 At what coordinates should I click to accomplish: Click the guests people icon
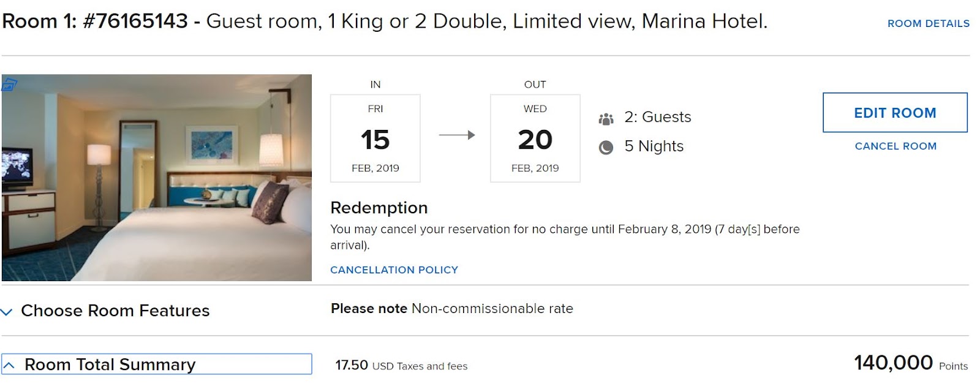coord(606,118)
